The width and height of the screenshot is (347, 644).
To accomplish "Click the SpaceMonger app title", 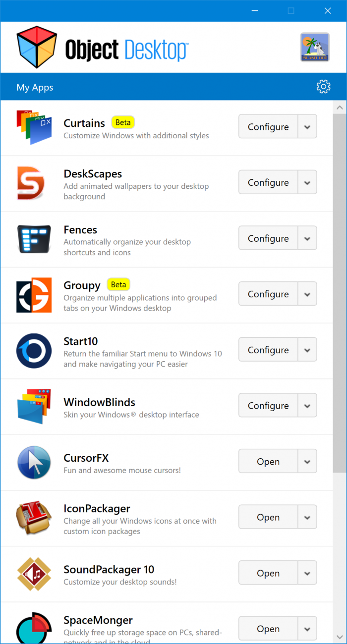I will point(98,620).
